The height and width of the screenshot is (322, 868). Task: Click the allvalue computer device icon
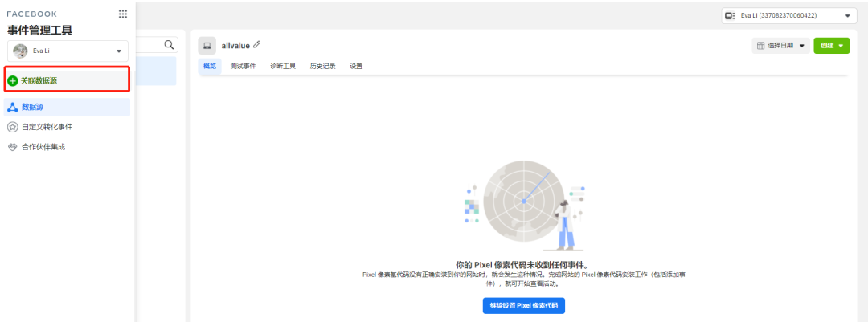pyautogui.click(x=207, y=46)
